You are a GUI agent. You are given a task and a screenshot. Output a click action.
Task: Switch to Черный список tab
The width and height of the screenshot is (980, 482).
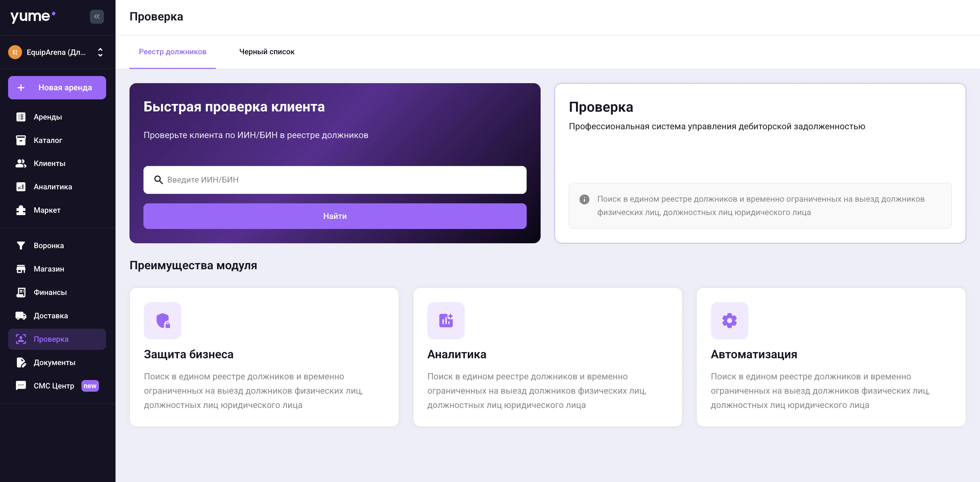tap(266, 52)
